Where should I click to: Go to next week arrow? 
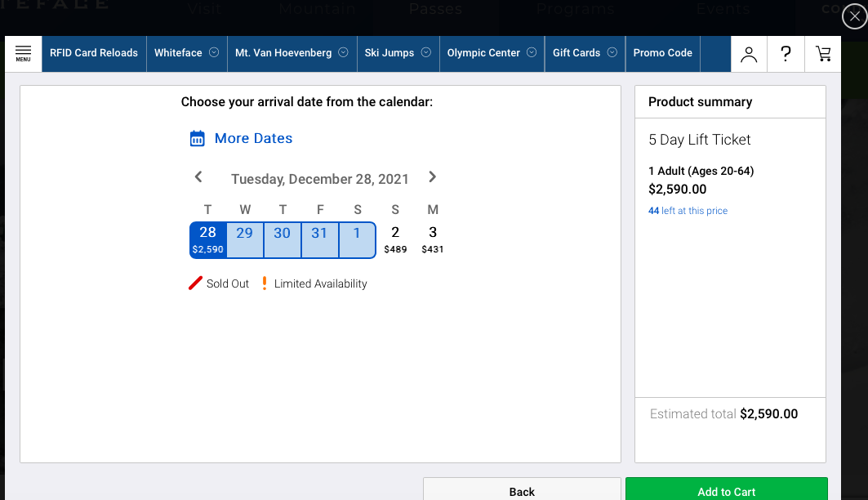coord(433,177)
